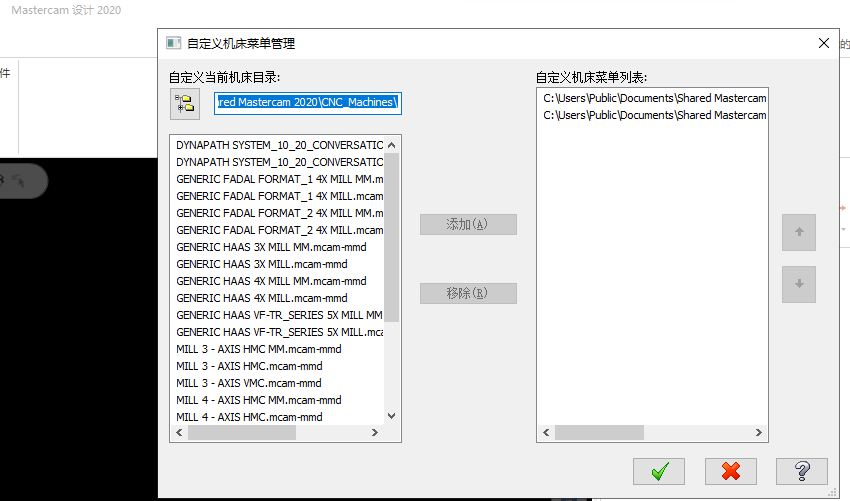The image size is (850, 501).
Task: Click the current machine directory path field
Action: tap(307, 102)
